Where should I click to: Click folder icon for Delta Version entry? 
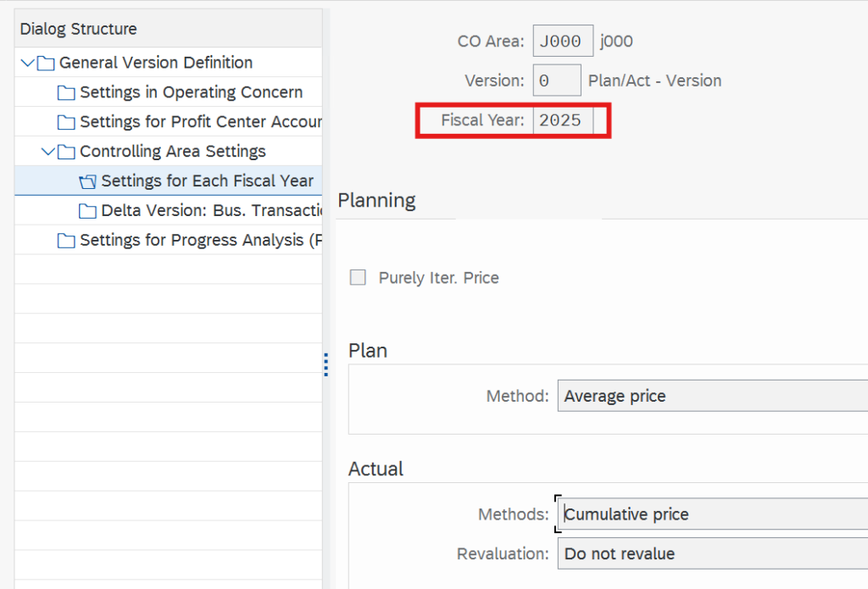[87, 211]
